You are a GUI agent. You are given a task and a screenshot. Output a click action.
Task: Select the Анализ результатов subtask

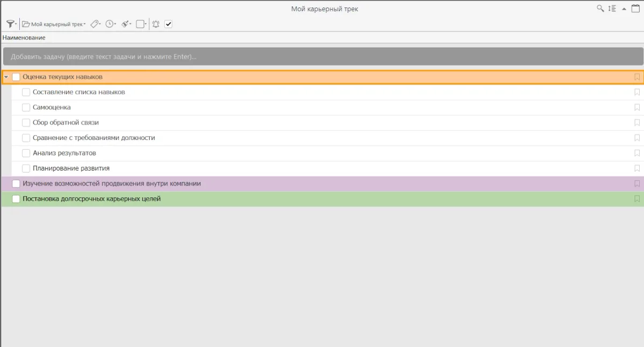(64, 153)
